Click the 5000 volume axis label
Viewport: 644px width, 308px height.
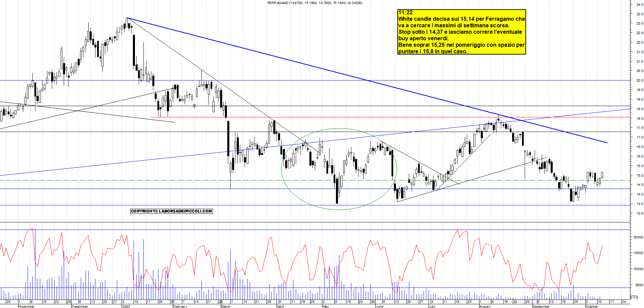tap(639, 285)
